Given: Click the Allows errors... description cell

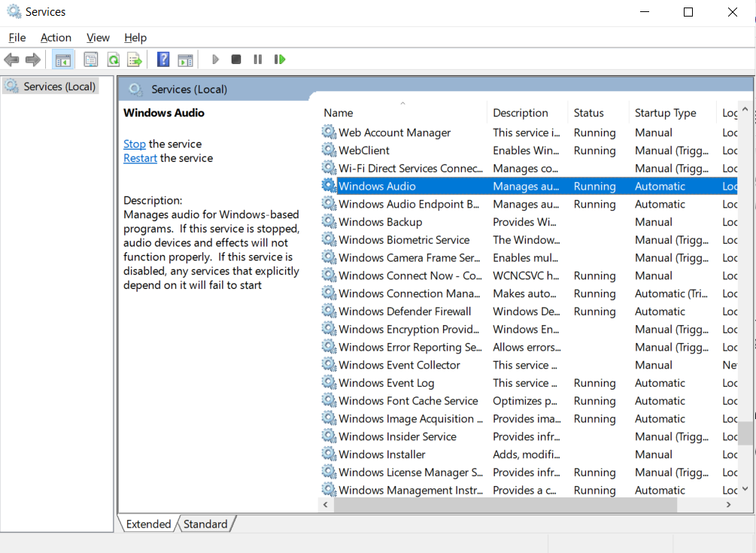Looking at the screenshot, I should [527, 347].
